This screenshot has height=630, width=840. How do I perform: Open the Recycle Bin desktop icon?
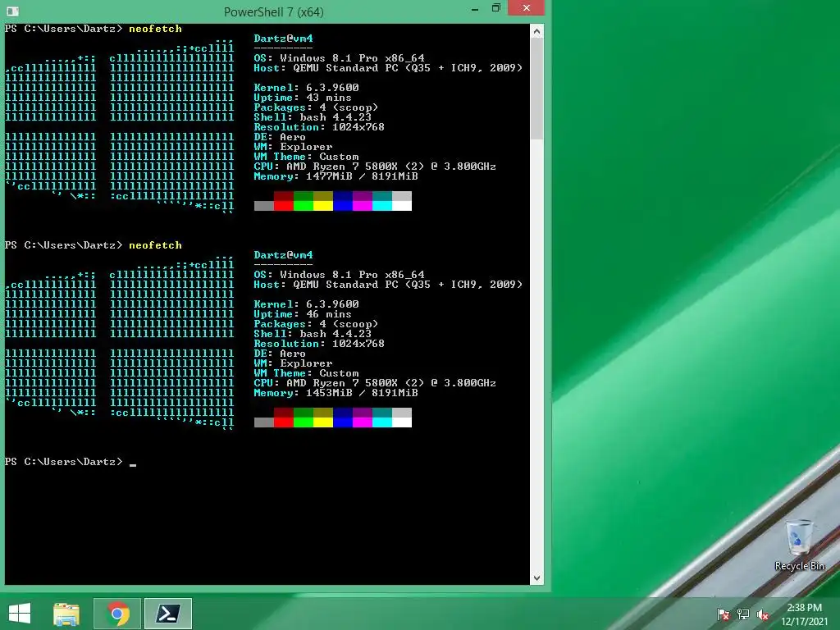[799, 546]
